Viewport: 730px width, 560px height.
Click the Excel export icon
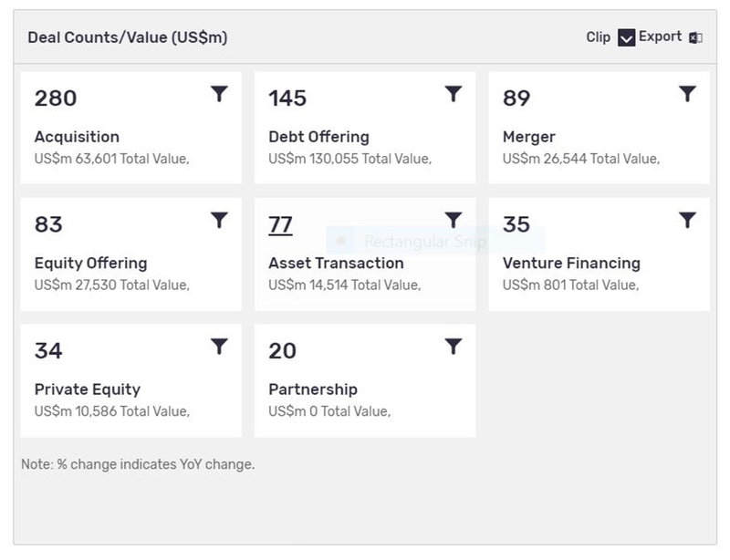coord(695,37)
